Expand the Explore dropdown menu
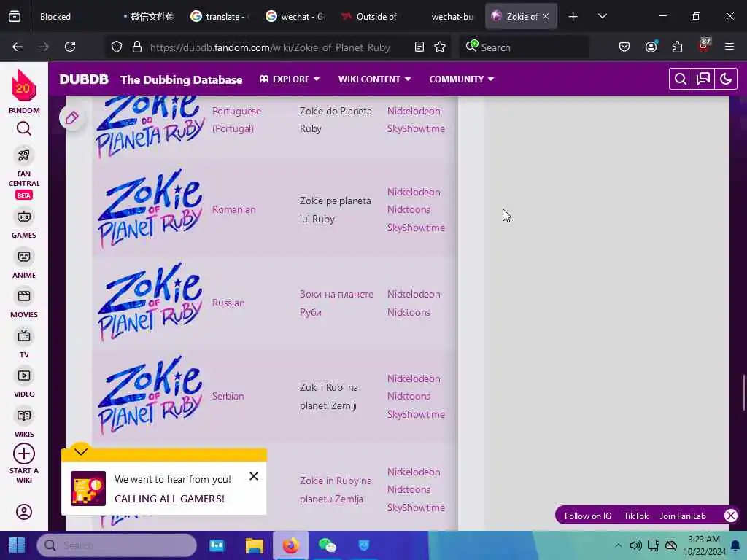Screen dimensions: 747x560 (289, 79)
